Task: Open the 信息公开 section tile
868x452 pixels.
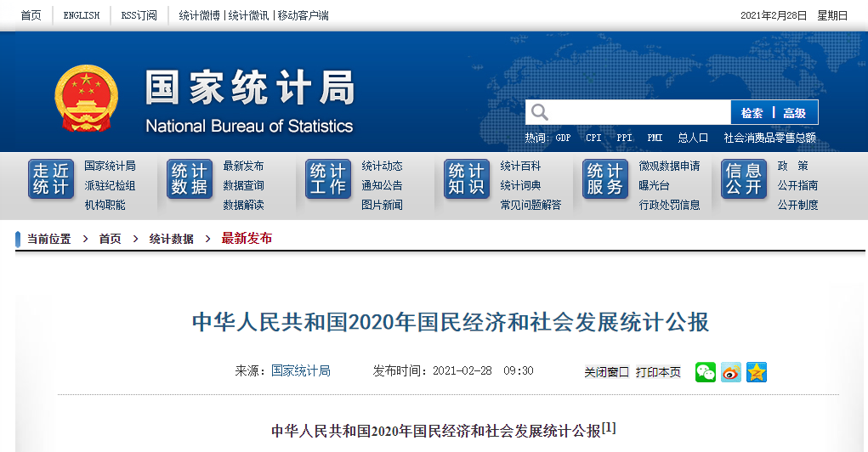Action: point(743,178)
